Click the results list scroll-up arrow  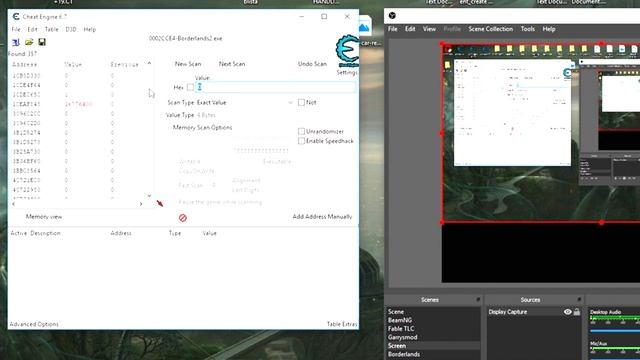point(149,63)
